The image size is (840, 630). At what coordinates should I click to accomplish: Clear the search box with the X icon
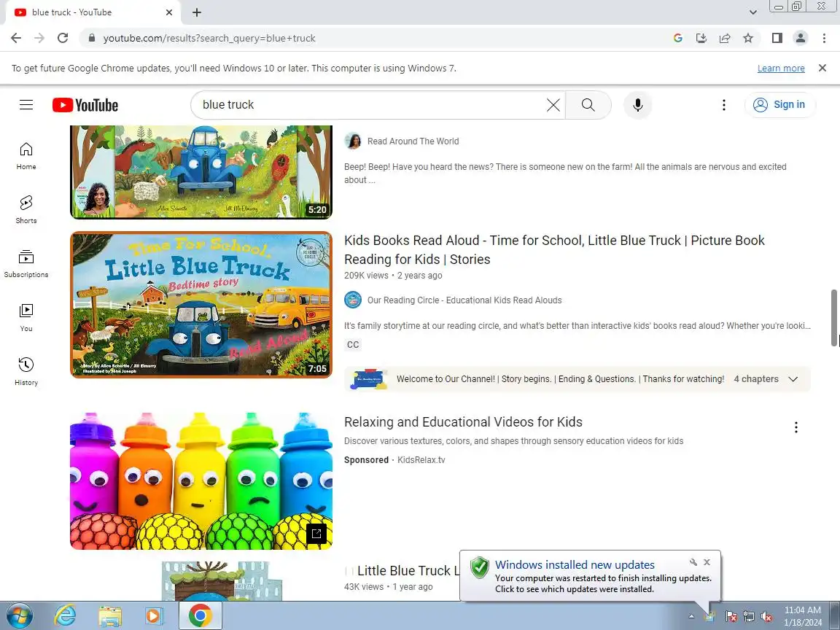(x=553, y=105)
